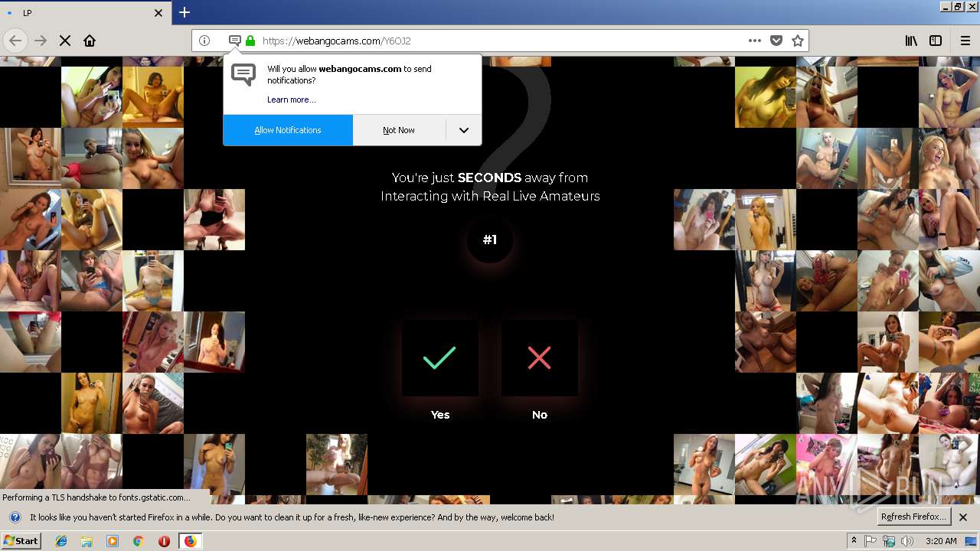980x551 pixels.
Task: Show hidden system tray icons
Action: point(854,540)
